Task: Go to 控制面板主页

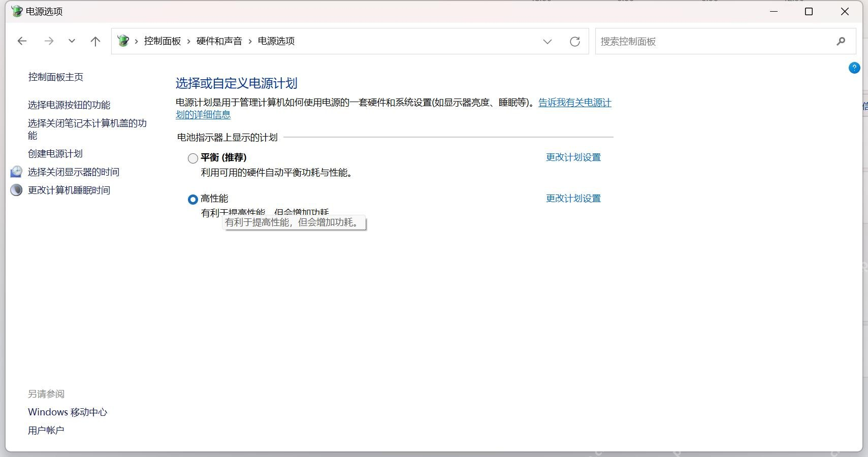Action: [x=55, y=77]
